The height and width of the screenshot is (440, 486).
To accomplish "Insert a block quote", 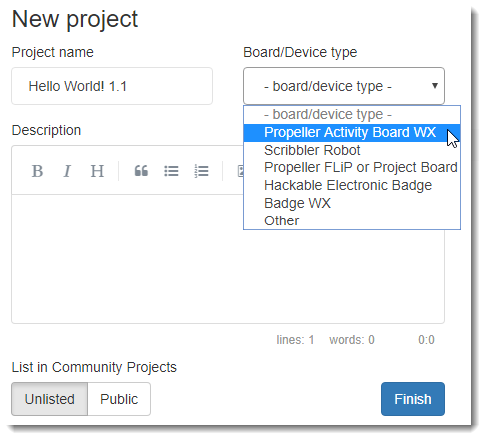I will (141, 171).
